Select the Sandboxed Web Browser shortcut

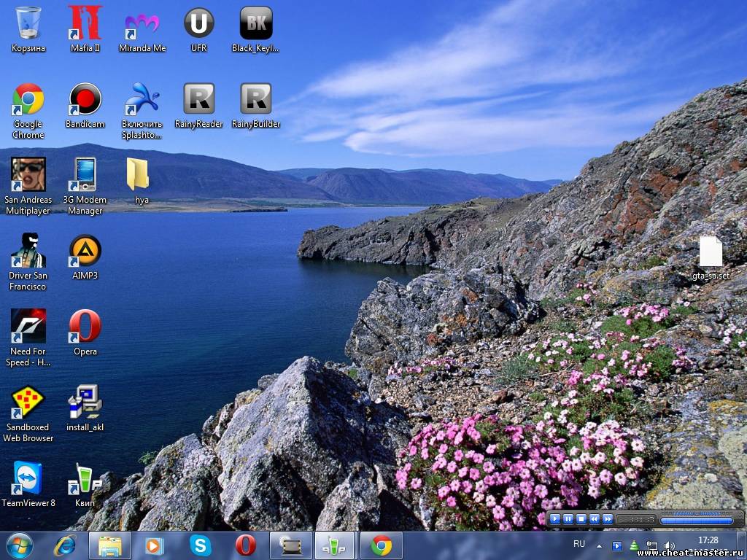[28, 403]
